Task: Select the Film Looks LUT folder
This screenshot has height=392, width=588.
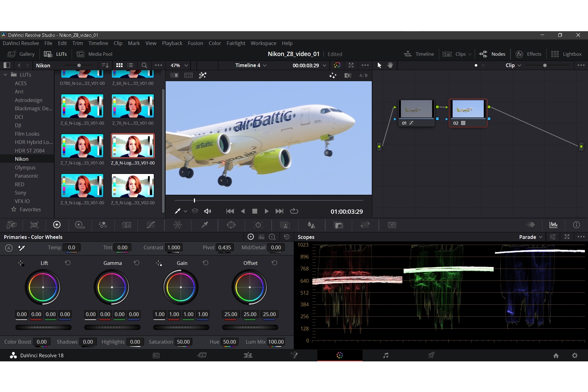Action: pos(27,134)
